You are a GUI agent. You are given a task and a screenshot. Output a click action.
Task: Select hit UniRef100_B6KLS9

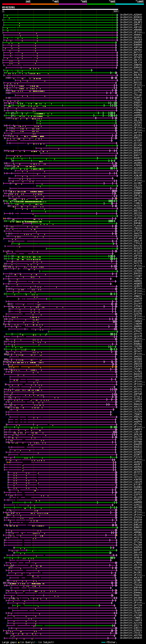[131, 72]
